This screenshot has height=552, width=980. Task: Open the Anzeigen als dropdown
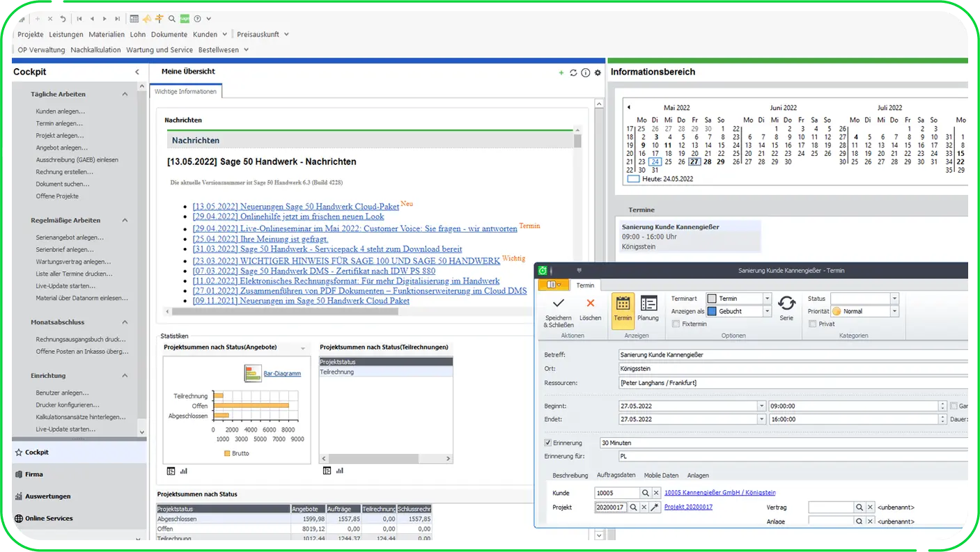[767, 311]
